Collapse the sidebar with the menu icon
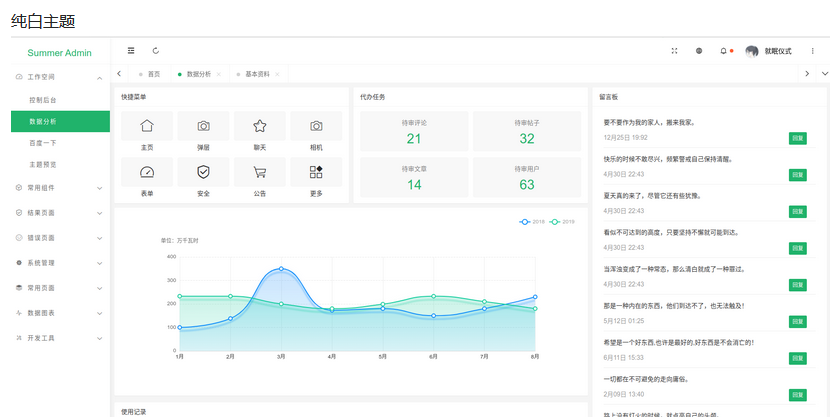The width and height of the screenshot is (830, 417). point(131,50)
